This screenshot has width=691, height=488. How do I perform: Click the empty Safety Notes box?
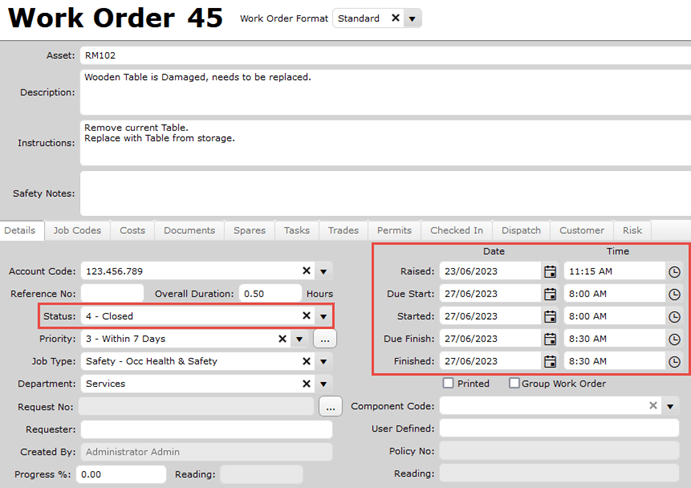coord(386,193)
